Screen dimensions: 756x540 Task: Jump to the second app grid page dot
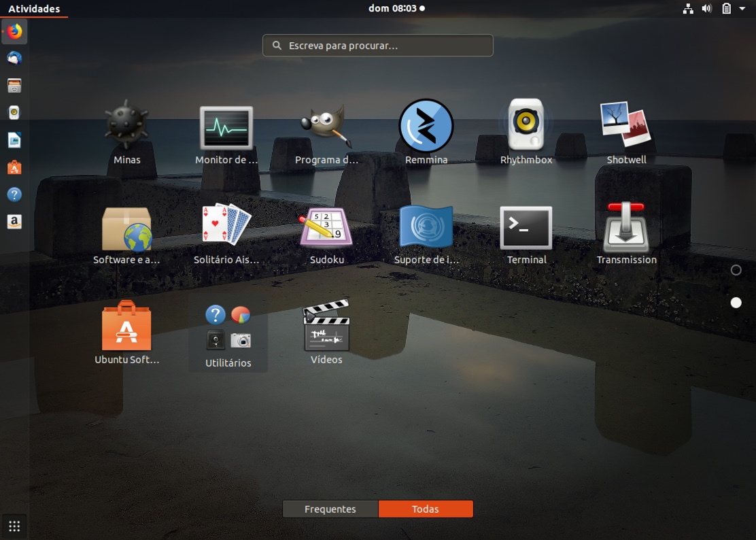736,303
